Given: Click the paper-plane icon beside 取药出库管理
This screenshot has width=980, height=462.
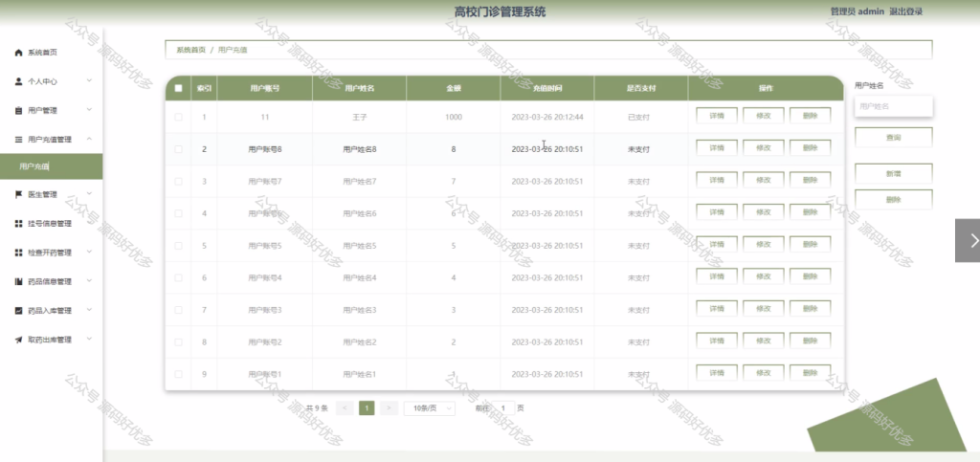Looking at the screenshot, I should pyautogui.click(x=19, y=340).
